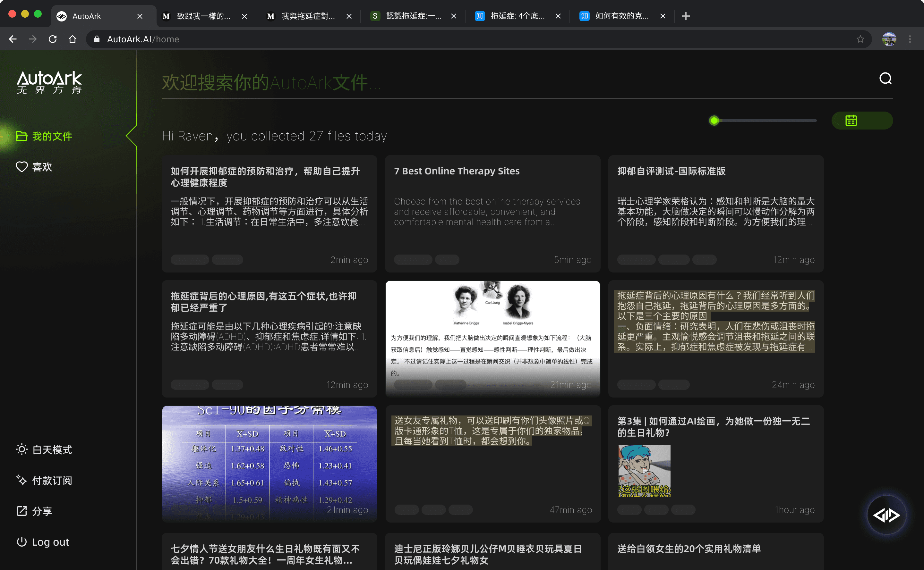The width and height of the screenshot is (924, 570).
Task: Open Chrome three-dot menu
Action: (x=910, y=39)
